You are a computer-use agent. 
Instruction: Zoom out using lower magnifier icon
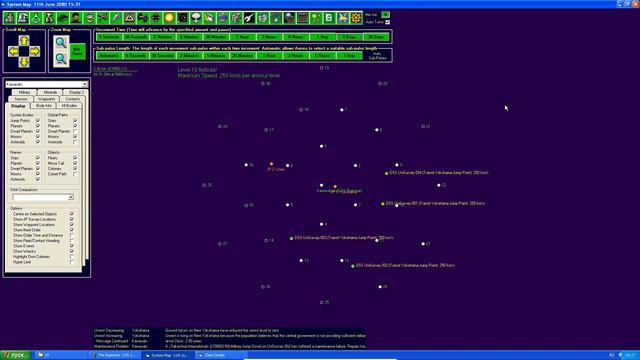pyautogui.click(x=61, y=59)
